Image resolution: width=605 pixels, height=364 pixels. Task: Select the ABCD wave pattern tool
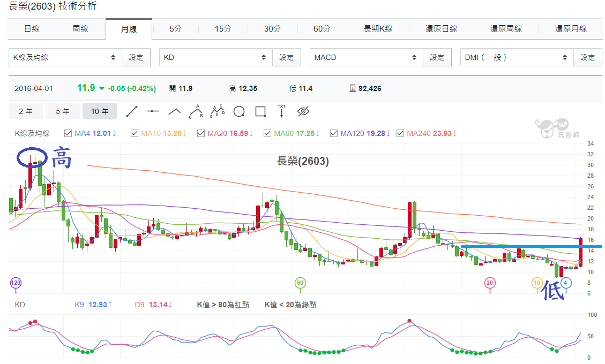tap(217, 111)
